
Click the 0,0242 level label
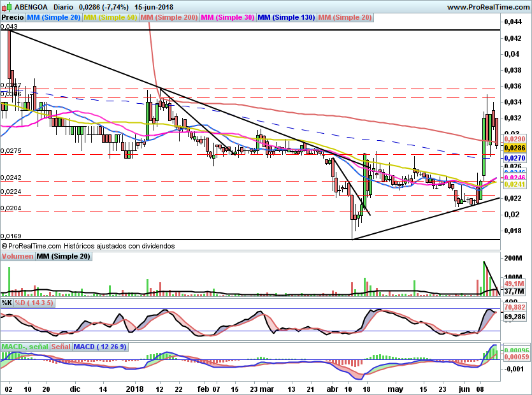(11, 178)
